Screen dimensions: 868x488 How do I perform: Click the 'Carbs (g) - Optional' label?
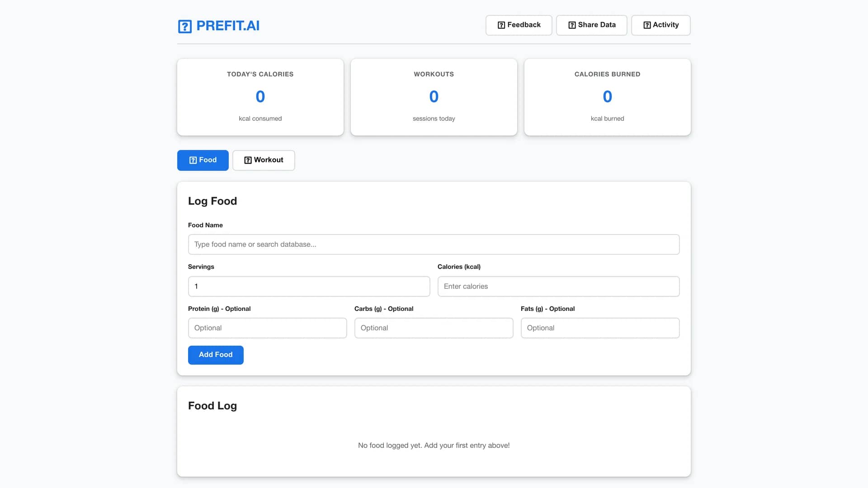[x=384, y=309]
